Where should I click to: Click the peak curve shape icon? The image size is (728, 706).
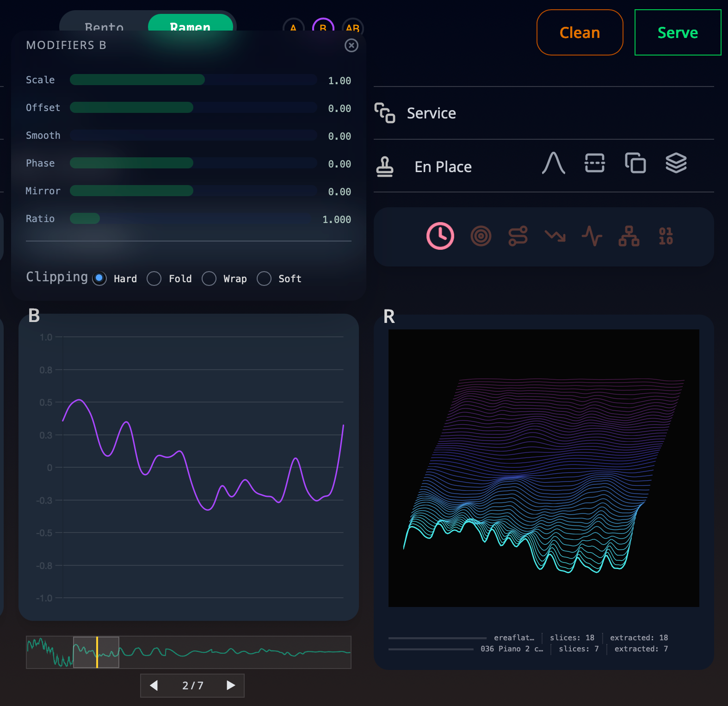click(554, 163)
